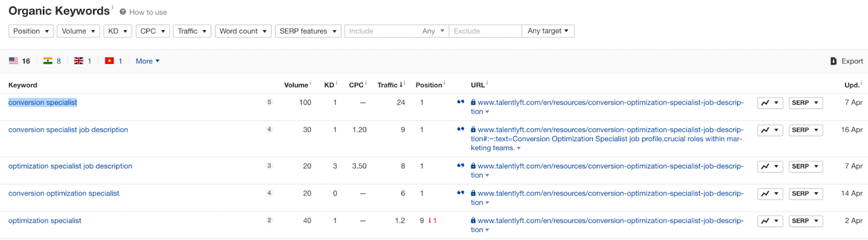Click the Include keywords input field
The width and height of the screenshot is (868, 240).
[382, 31]
